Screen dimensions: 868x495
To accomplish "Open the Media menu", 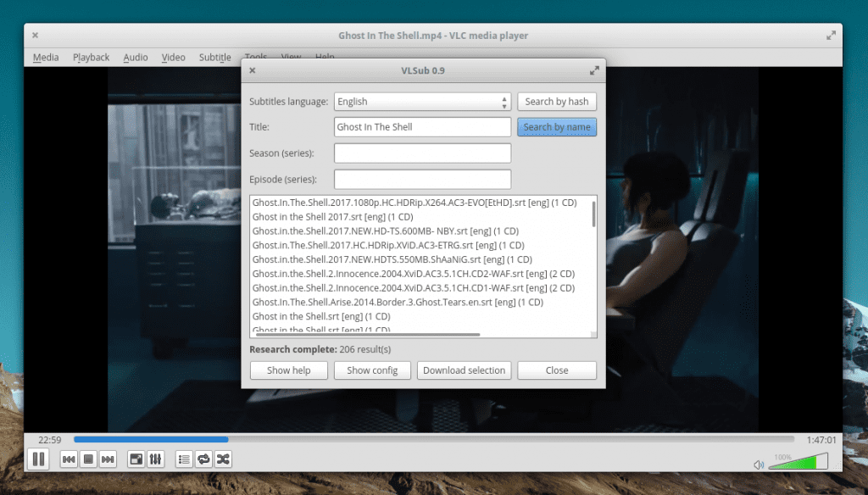I will pyautogui.click(x=46, y=58).
